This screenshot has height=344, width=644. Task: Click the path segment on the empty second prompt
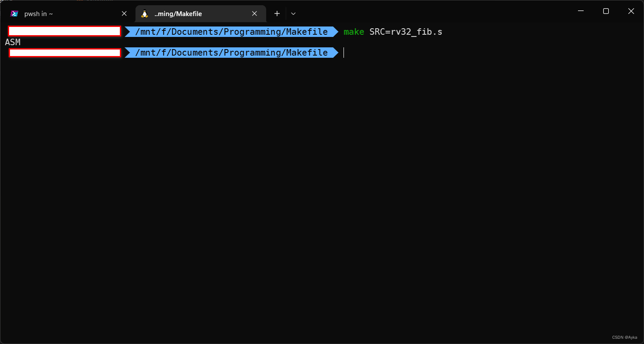(231, 53)
